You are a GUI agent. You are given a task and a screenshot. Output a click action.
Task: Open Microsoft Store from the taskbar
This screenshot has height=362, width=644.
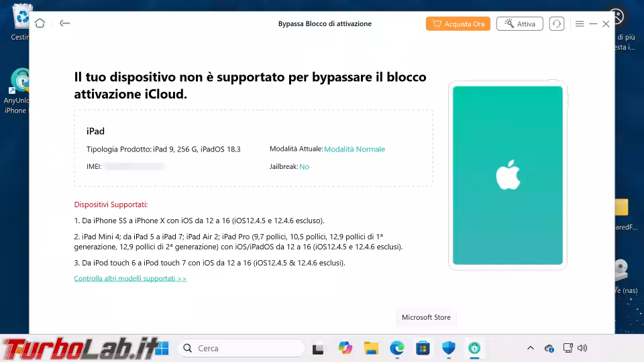423,348
